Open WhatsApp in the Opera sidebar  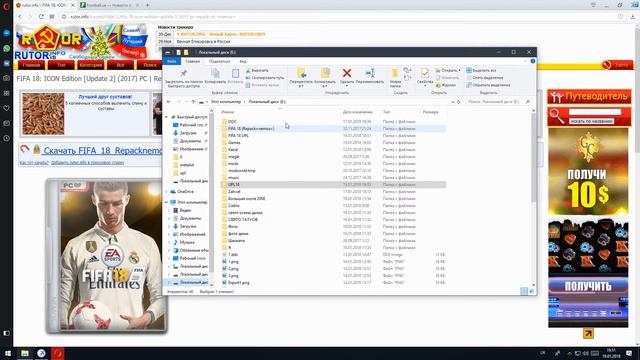[7, 48]
